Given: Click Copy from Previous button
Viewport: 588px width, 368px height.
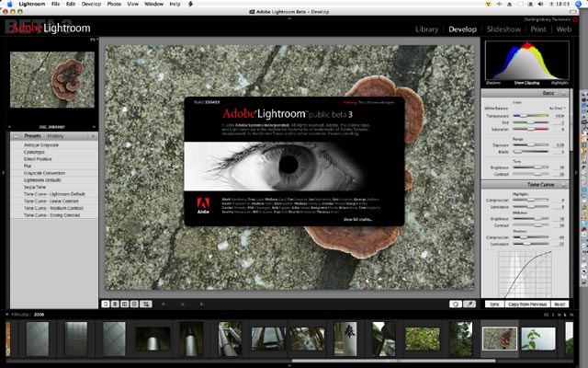Looking at the screenshot, I should pos(527,305).
